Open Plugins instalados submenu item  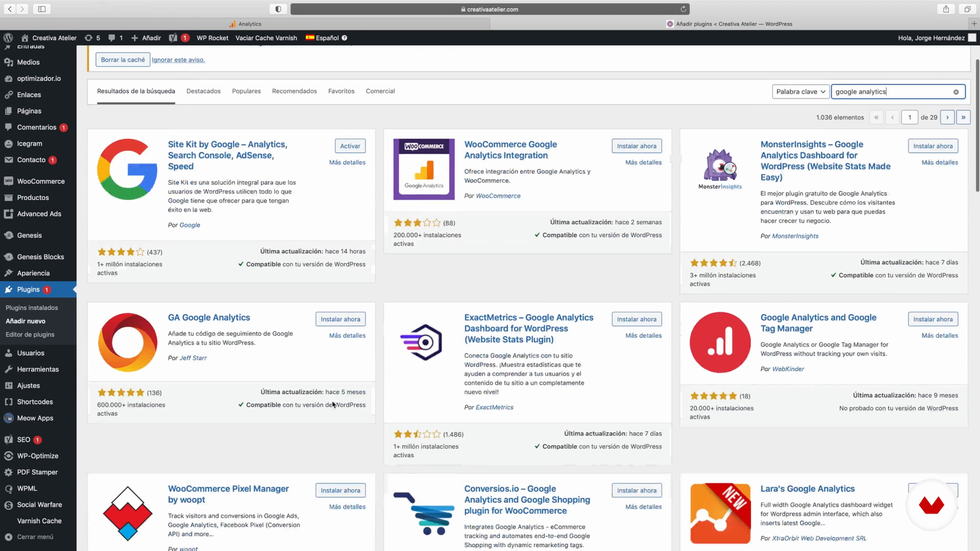pyautogui.click(x=32, y=308)
